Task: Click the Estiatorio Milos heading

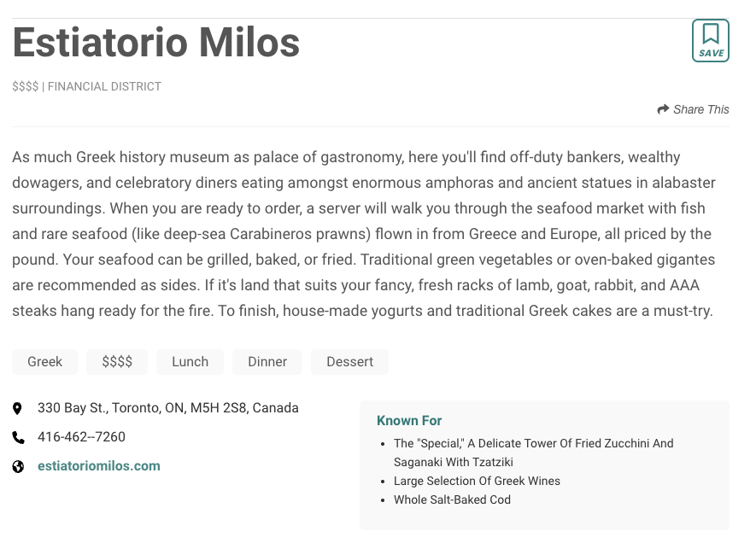Action: click(x=156, y=43)
